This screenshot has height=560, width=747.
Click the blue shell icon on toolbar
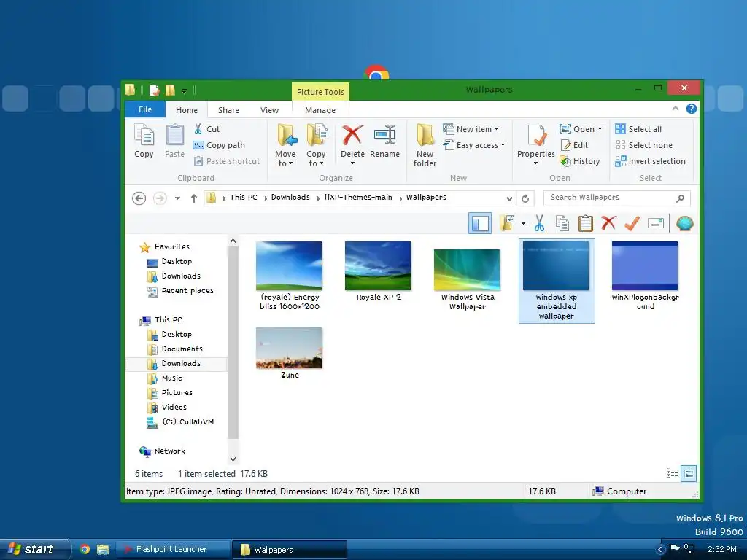(684, 223)
